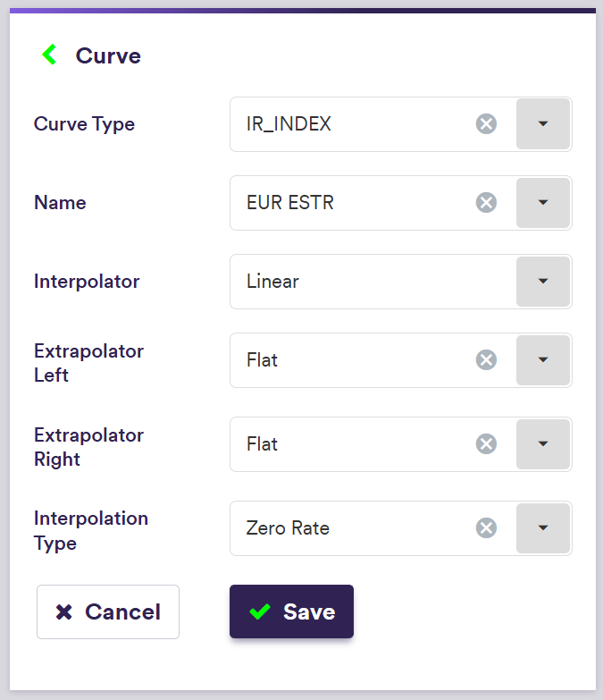
Task: Clear the Name value EUR ESTR
Action: tap(486, 203)
